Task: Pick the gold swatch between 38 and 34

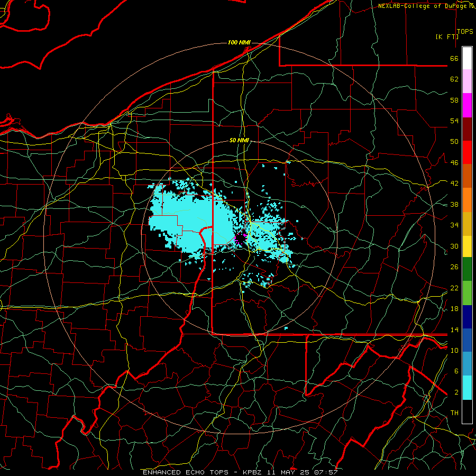Action: click(x=467, y=224)
